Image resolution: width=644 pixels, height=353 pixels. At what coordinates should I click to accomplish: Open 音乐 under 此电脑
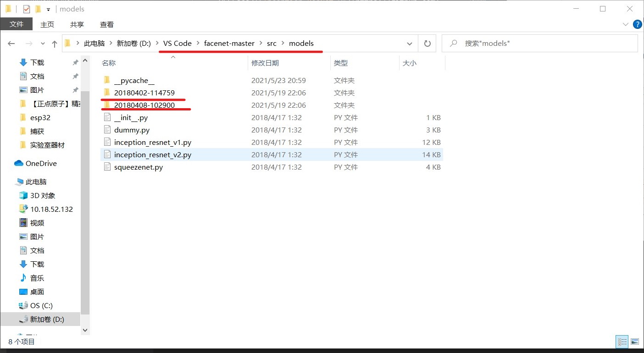click(x=37, y=278)
